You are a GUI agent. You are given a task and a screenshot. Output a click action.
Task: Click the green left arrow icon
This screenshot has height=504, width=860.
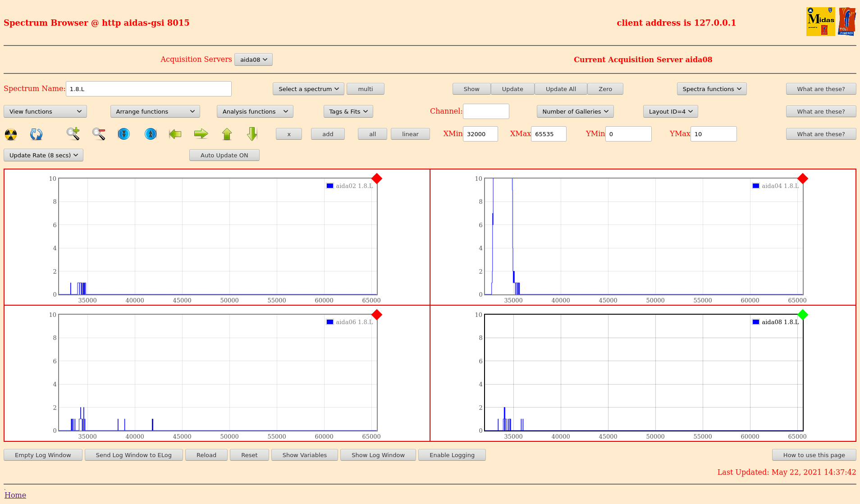click(175, 134)
